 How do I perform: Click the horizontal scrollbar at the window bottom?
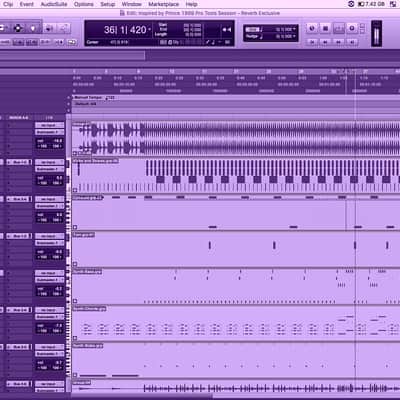[142, 396]
